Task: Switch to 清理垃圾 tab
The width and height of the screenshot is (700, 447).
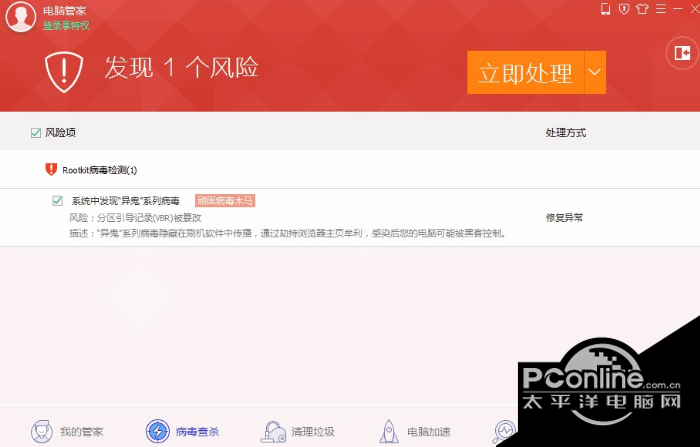Action: 313,432
